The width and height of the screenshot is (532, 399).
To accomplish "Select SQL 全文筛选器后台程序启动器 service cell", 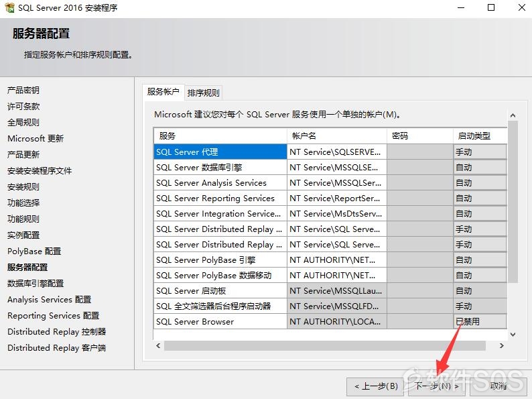I will point(220,306).
